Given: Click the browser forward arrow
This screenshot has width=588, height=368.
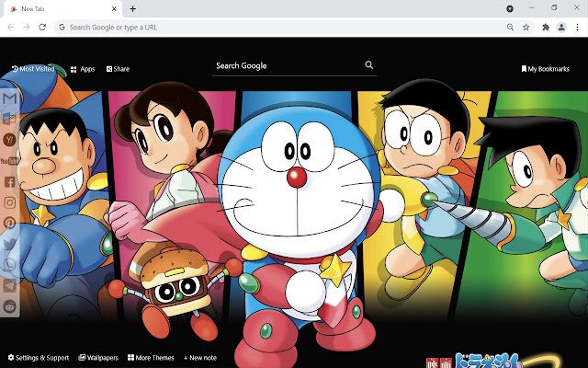Looking at the screenshot, I should point(27,27).
